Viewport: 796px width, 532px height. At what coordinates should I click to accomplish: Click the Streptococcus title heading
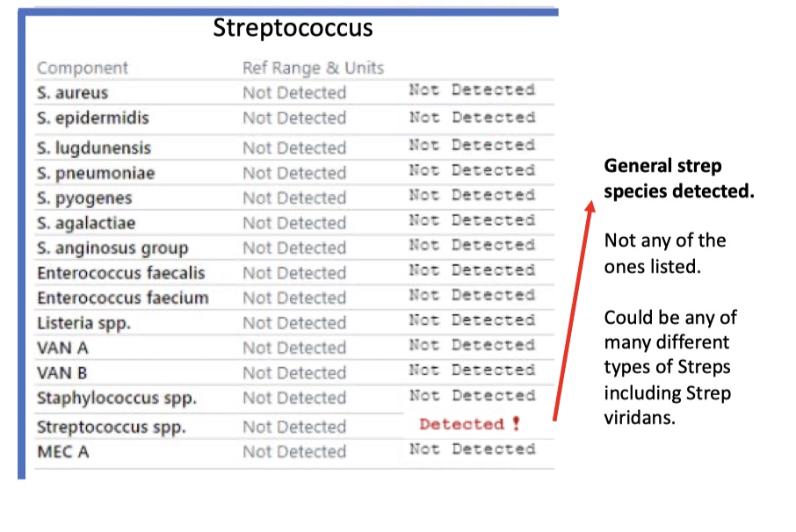point(293,27)
